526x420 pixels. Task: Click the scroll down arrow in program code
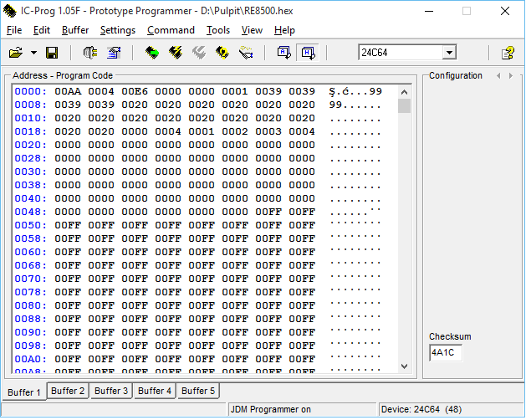pos(404,366)
